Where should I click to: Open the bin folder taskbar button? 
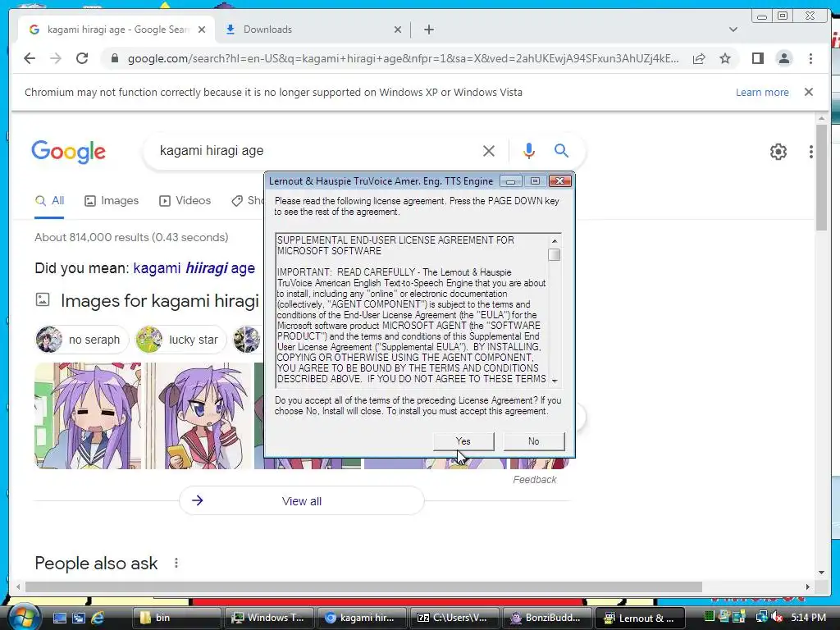(x=176, y=618)
